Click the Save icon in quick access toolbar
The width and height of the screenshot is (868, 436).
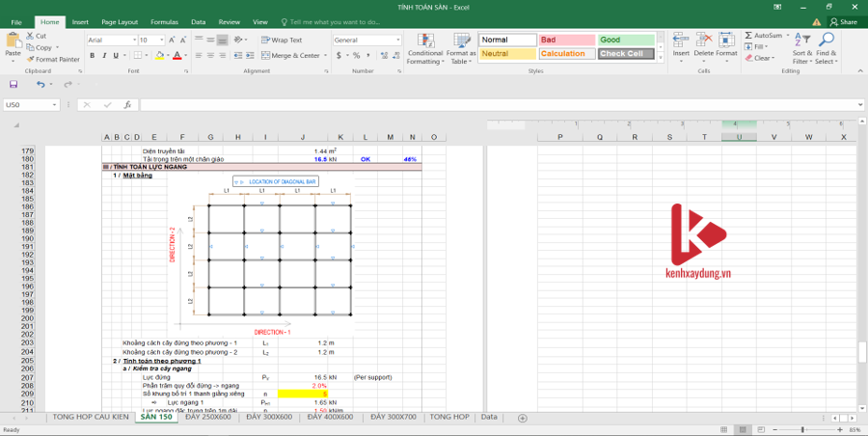(x=14, y=85)
